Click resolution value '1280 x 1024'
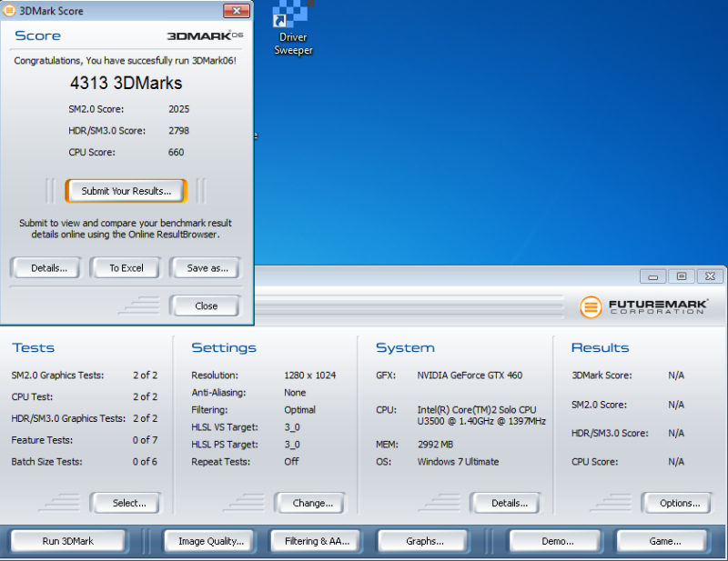The width and height of the screenshot is (728, 561). (x=309, y=375)
